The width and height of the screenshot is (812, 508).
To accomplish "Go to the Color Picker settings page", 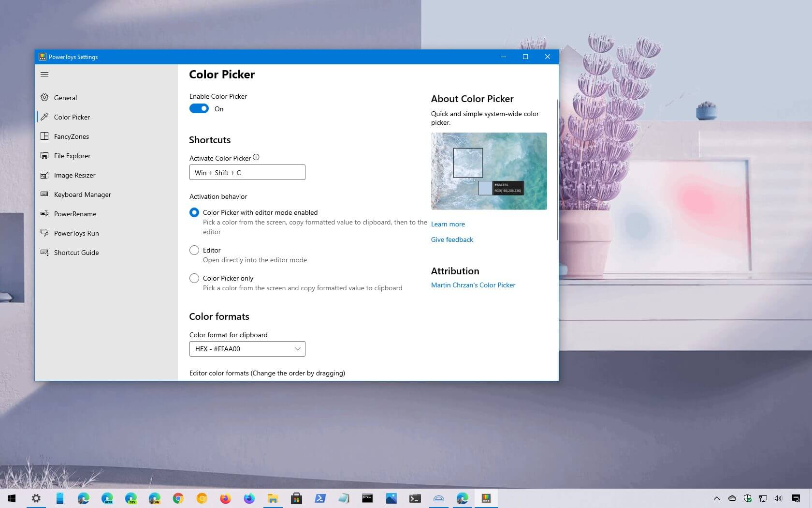I will 106,117.
